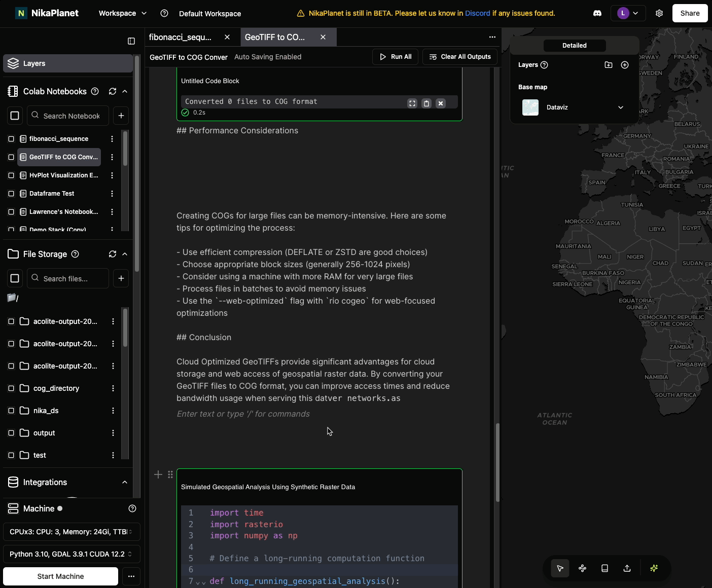Select all files via File Storage checkbox
712x588 pixels.
point(15,278)
